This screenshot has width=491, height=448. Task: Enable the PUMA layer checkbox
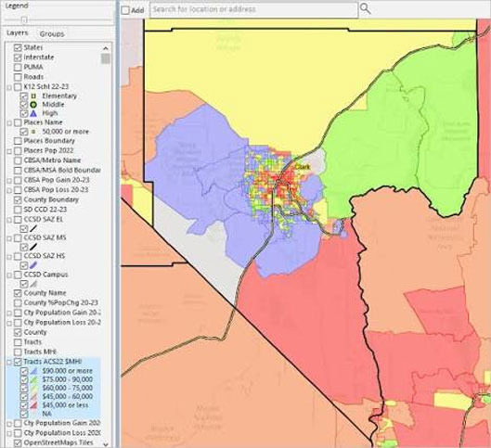tap(18, 67)
